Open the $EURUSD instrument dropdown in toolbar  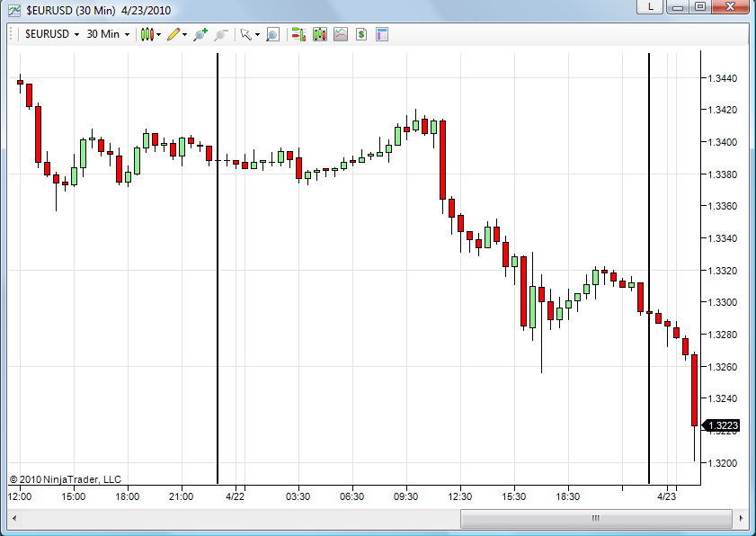click(x=52, y=34)
